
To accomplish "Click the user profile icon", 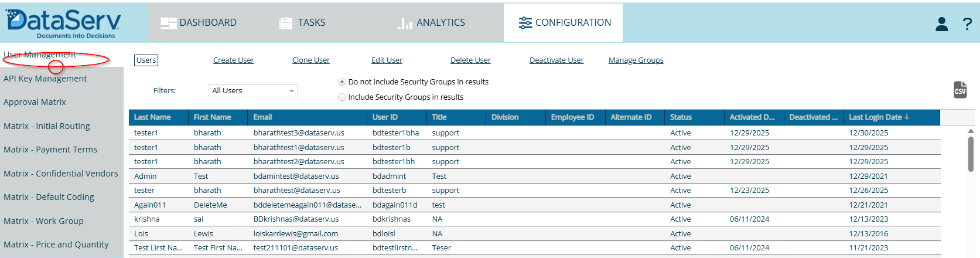I will point(941,24).
